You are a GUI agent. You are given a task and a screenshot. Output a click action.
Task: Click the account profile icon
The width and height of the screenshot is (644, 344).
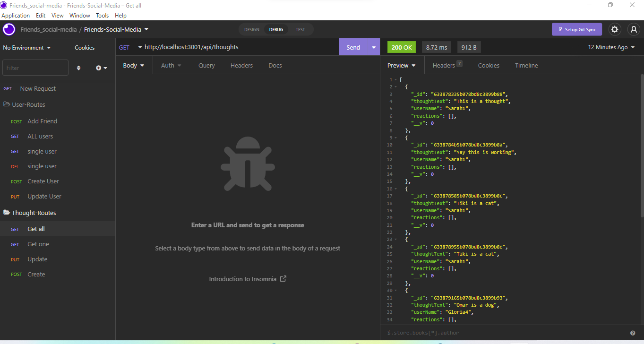(633, 29)
